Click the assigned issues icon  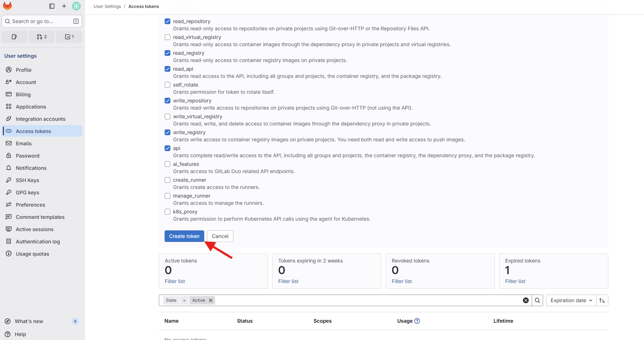[14, 36]
